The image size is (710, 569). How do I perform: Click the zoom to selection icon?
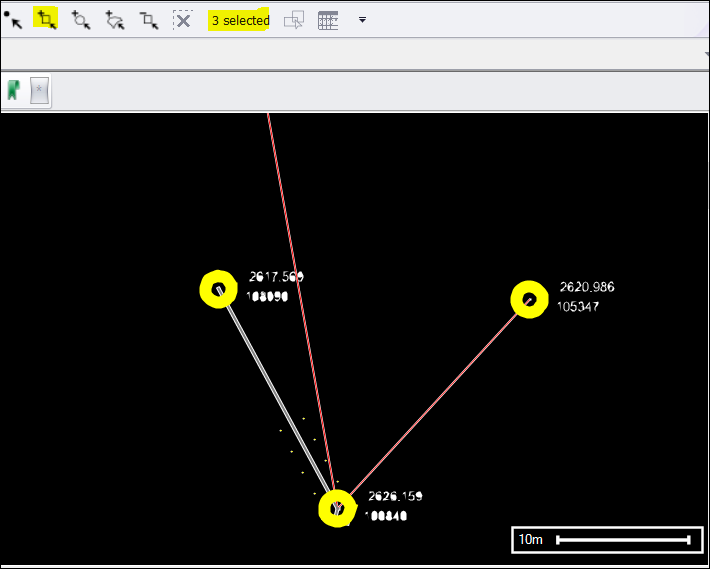(294, 20)
